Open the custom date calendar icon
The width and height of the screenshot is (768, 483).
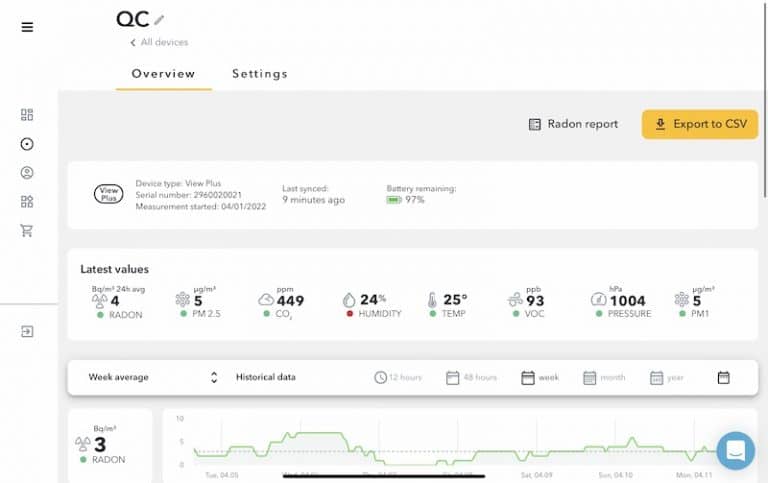[723, 377]
